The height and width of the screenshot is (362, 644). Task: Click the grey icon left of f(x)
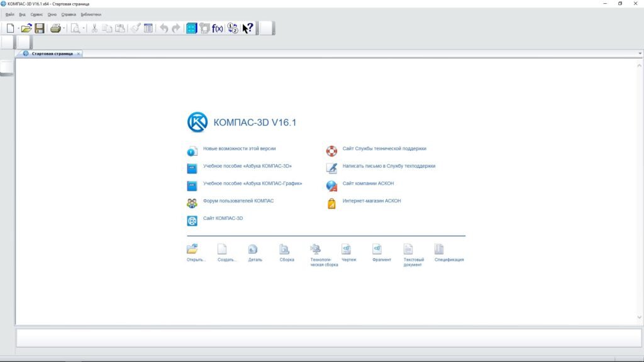[x=204, y=28]
